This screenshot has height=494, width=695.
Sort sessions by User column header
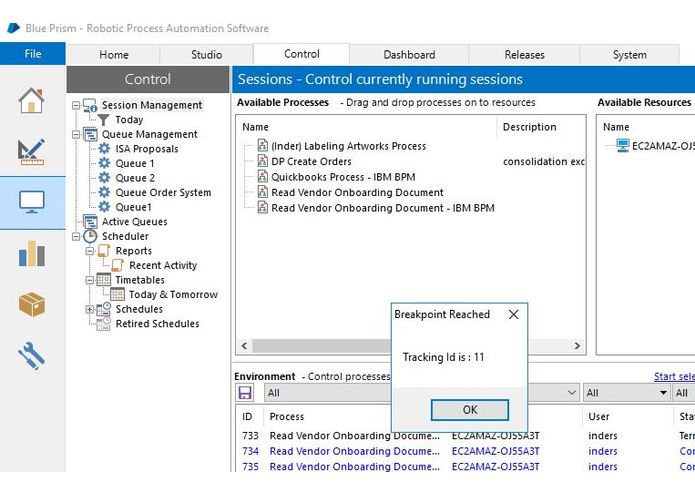(x=599, y=416)
